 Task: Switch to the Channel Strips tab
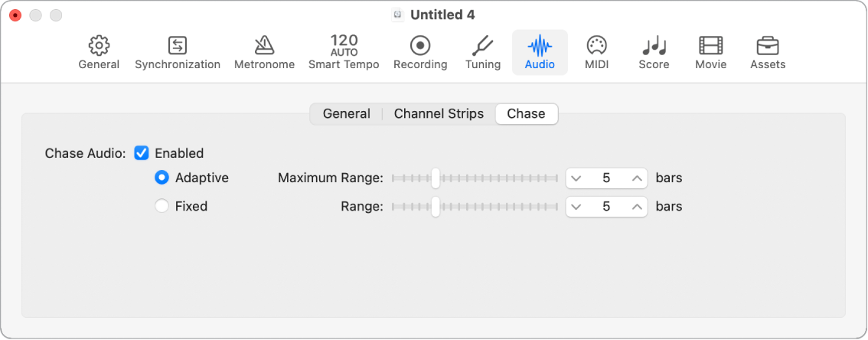pos(439,114)
